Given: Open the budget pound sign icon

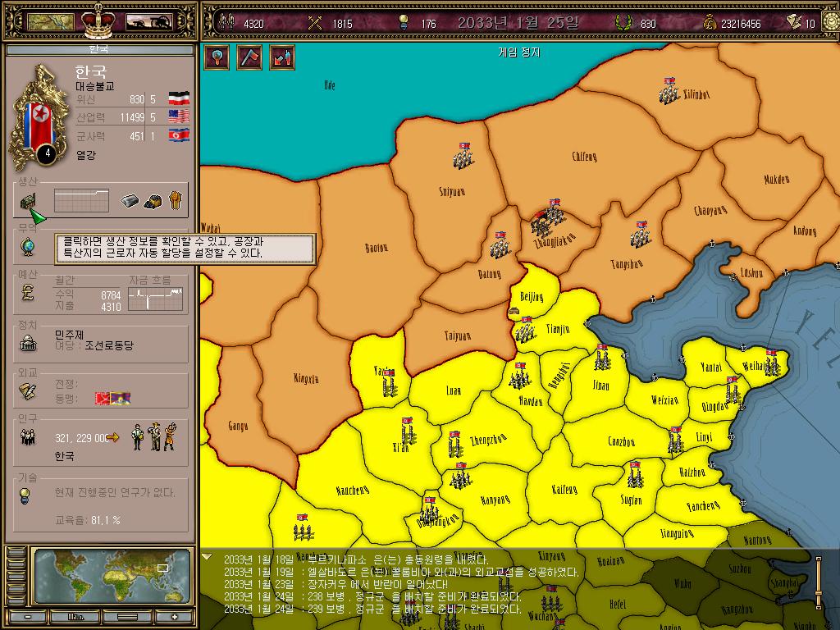Looking at the screenshot, I should [28, 293].
